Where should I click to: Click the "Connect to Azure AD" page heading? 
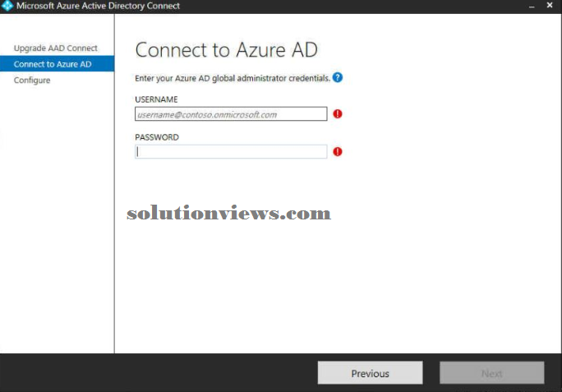point(226,49)
